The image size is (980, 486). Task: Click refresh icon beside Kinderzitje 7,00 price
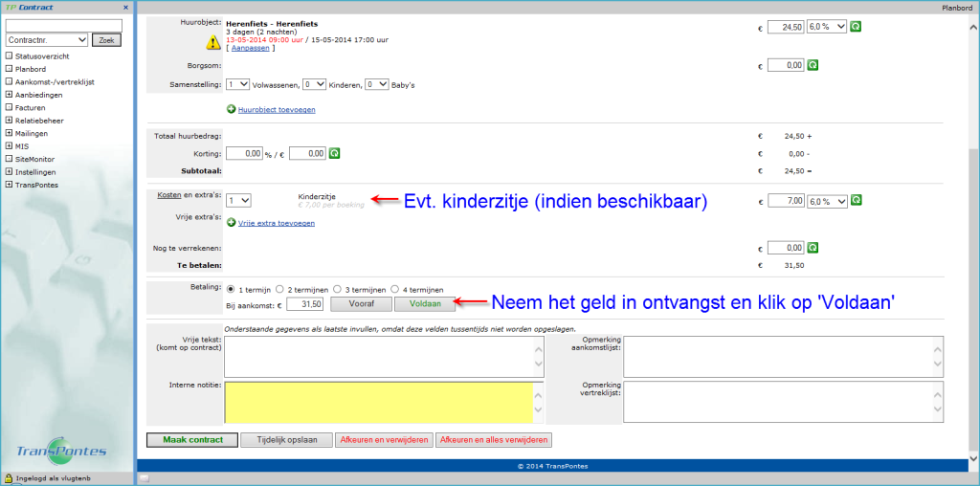(856, 200)
